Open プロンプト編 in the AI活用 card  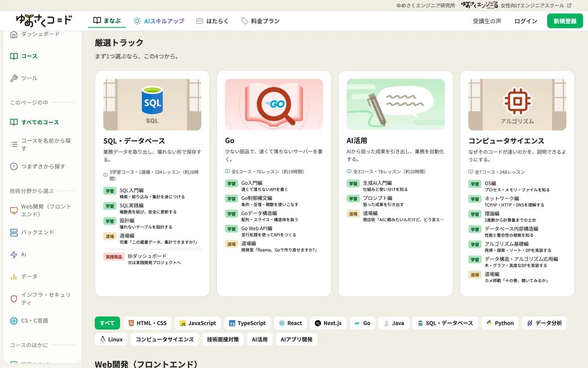(395, 201)
